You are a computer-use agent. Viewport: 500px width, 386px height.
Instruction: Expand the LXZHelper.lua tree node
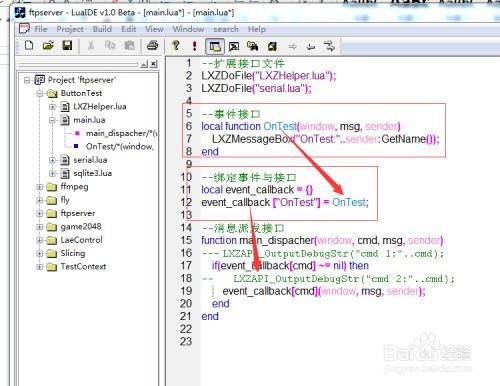pyautogui.click(x=52, y=107)
